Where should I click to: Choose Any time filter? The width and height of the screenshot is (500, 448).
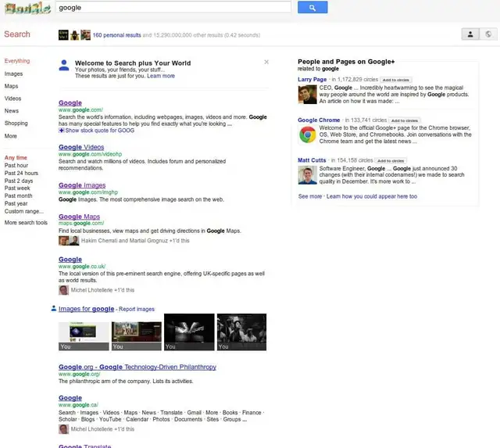pyautogui.click(x=16, y=158)
